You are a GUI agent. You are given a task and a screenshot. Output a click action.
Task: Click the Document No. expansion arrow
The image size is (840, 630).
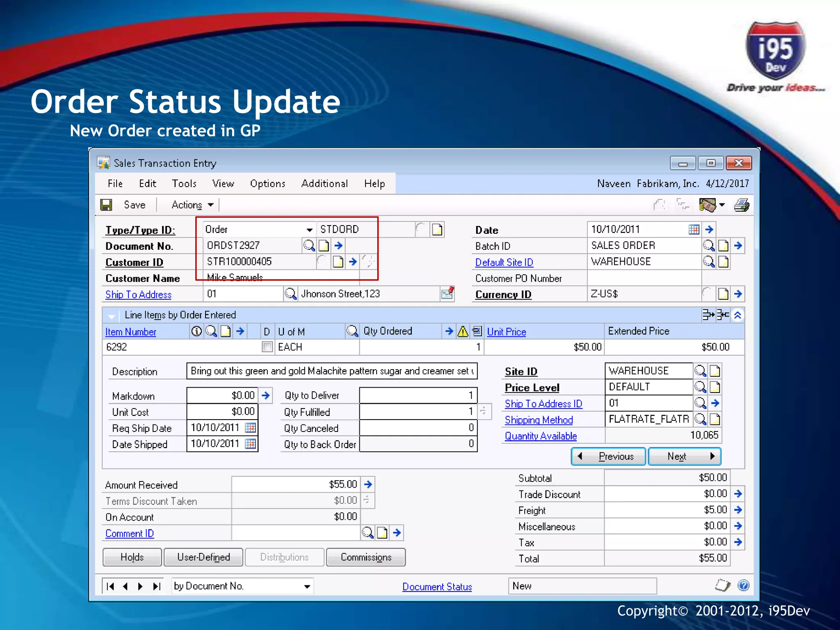[x=338, y=246]
